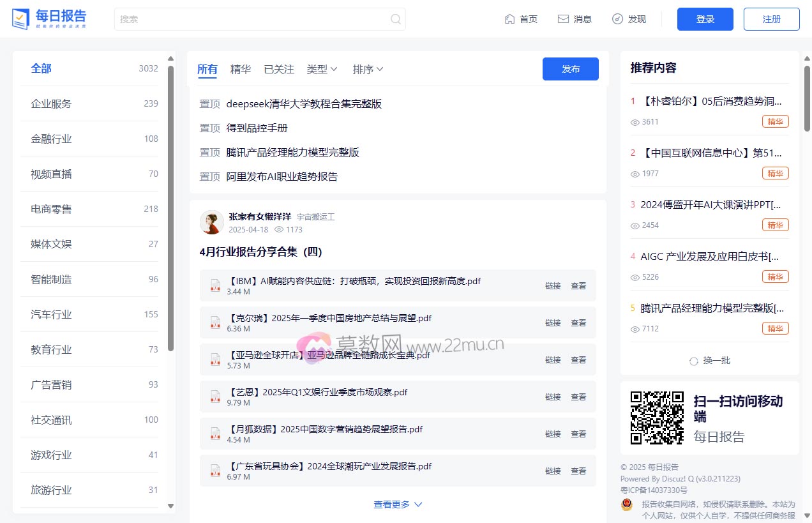This screenshot has height=523, width=812.
Task: Open the 类型 filter dropdown
Action: click(x=321, y=70)
